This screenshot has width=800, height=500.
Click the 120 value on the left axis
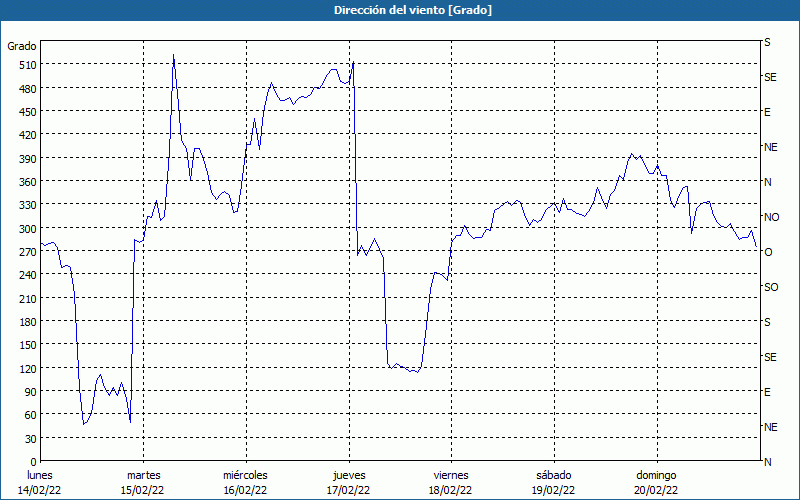[x=28, y=369]
